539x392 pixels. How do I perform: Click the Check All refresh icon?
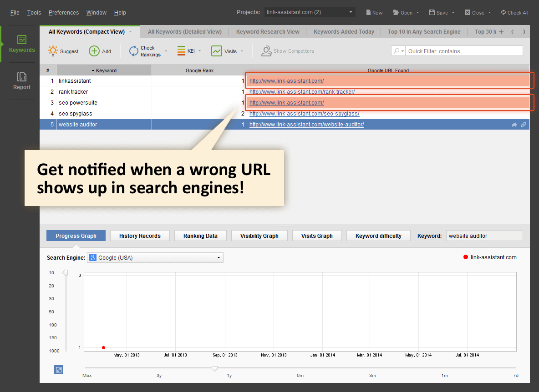click(503, 12)
